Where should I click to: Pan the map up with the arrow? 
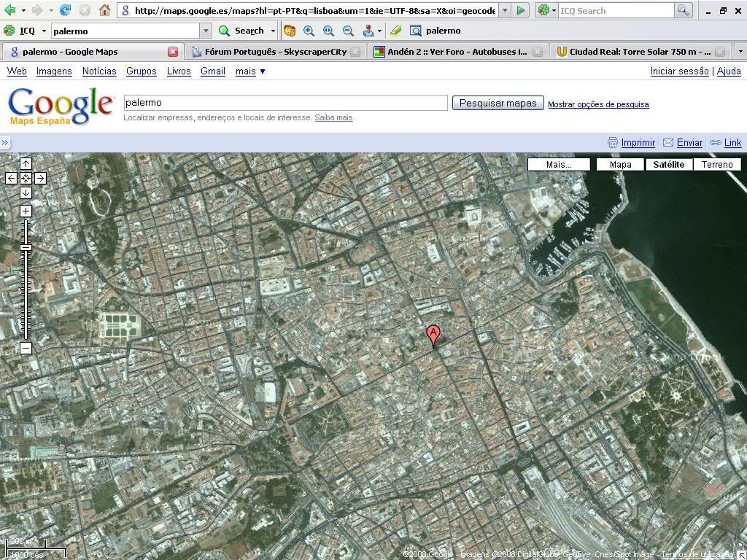coord(26,164)
